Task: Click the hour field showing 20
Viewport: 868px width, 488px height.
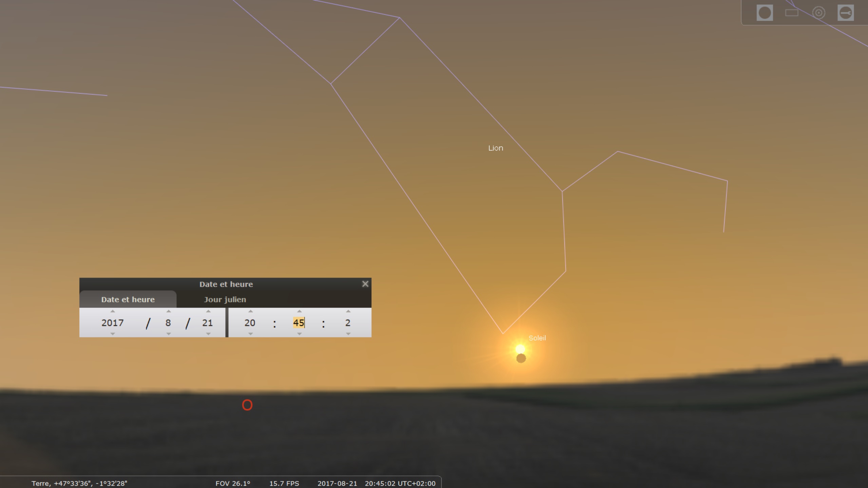Action: pos(250,323)
